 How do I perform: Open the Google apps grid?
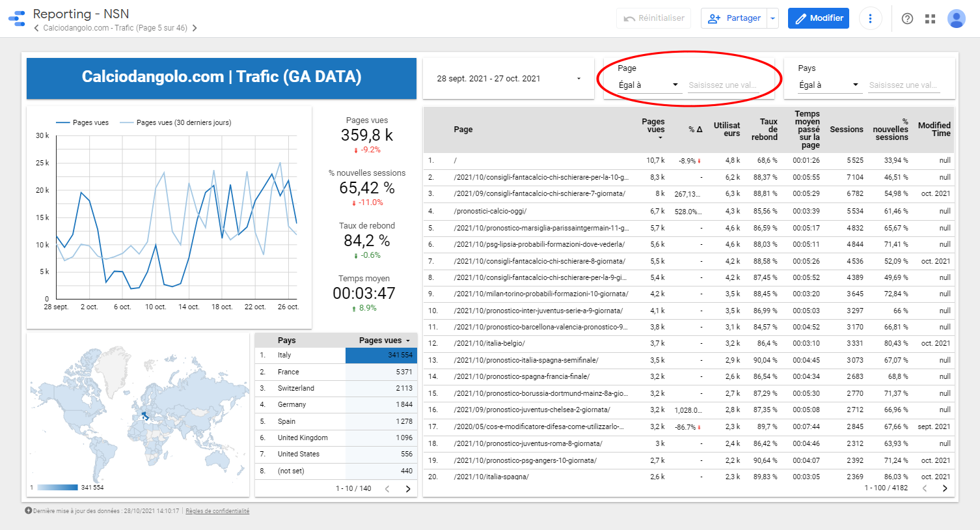click(x=931, y=19)
